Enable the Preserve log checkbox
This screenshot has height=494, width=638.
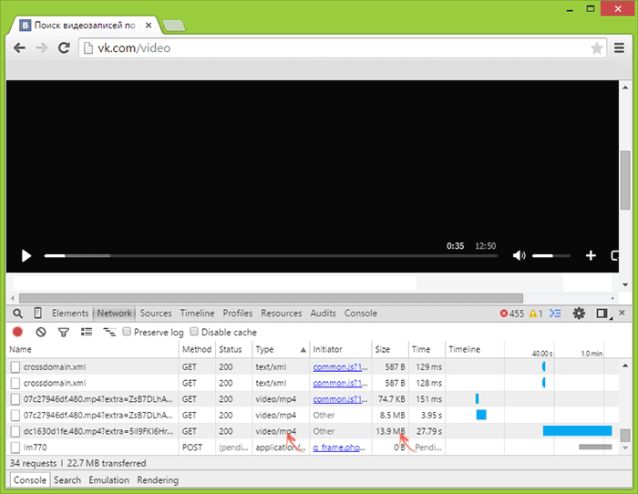click(x=127, y=332)
